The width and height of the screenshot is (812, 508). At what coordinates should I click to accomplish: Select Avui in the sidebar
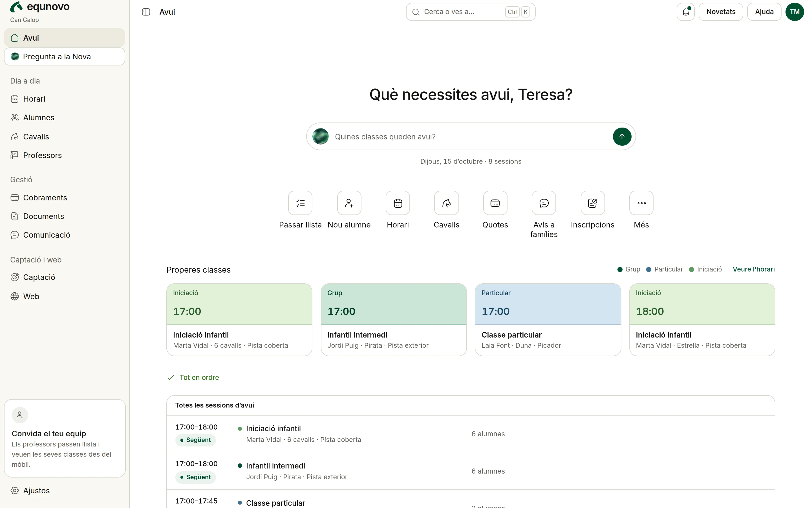[64, 38]
